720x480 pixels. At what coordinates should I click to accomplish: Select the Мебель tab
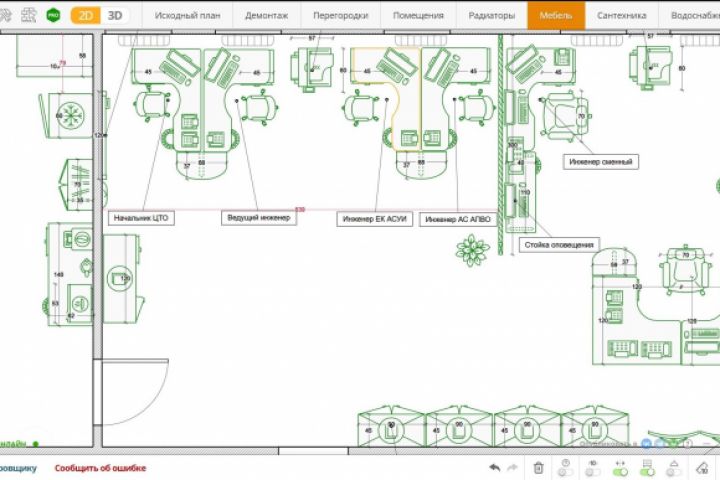coord(556,16)
